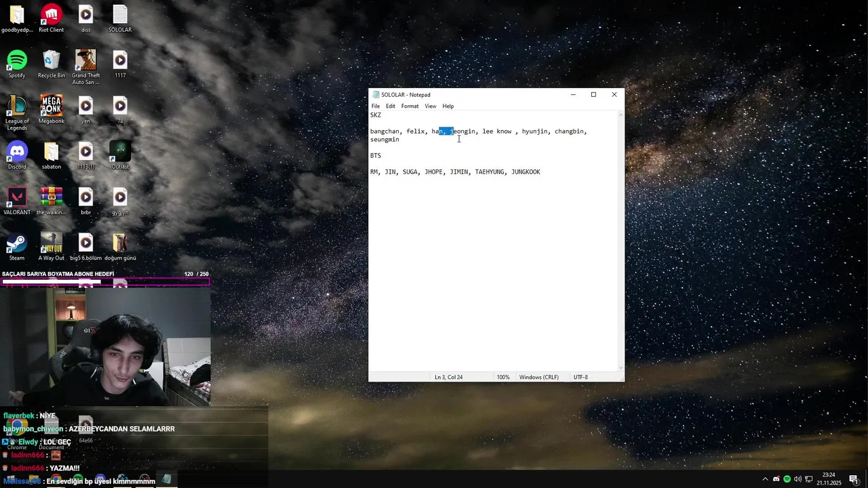The image size is (868, 488).
Task: Select the brbr media file icon
Action: (x=85, y=201)
